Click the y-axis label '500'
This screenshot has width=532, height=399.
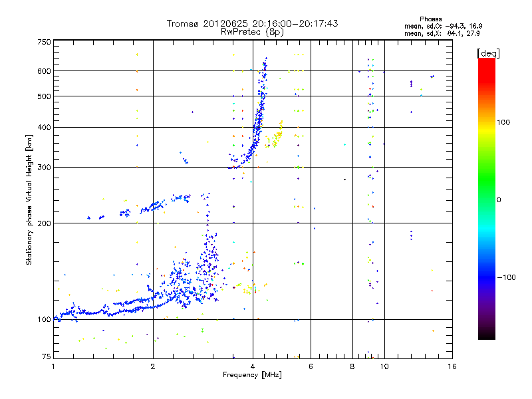[x=44, y=96]
